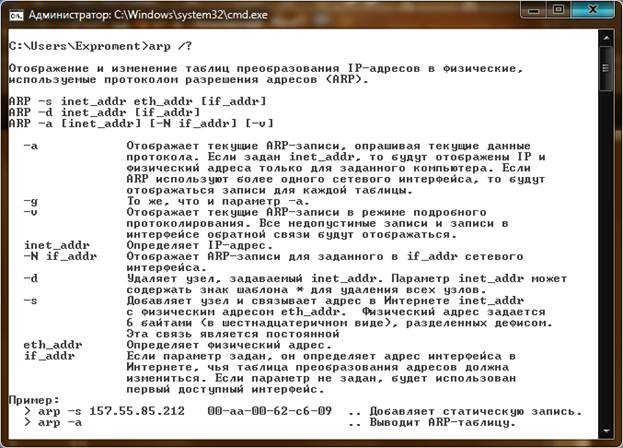
Task: Click the empty scrollbar track below thumb
Action: [606, 257]
